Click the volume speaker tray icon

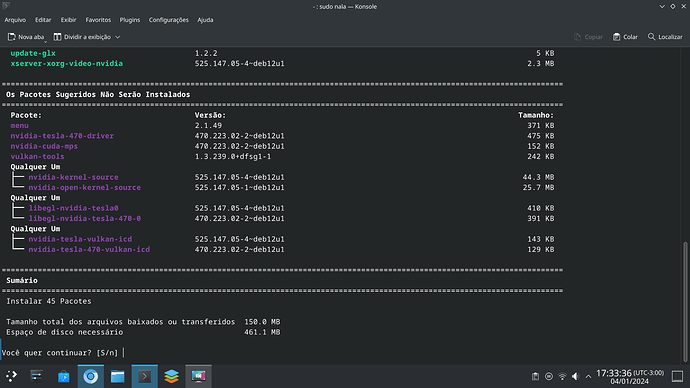pos(575,377)
